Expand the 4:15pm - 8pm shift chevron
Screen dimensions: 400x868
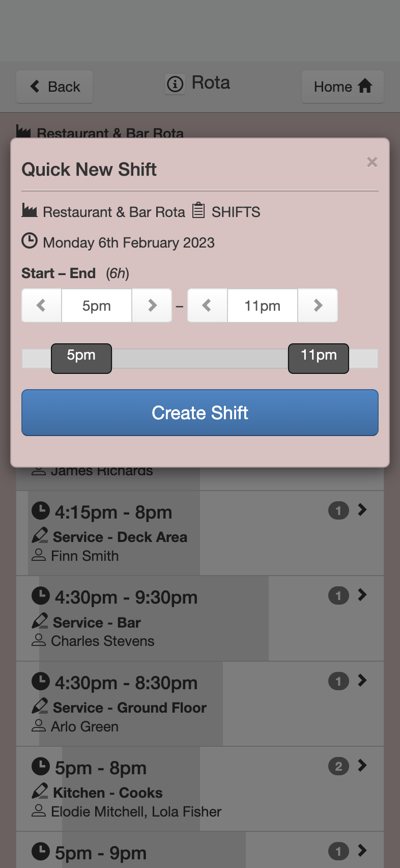[362, 510]
